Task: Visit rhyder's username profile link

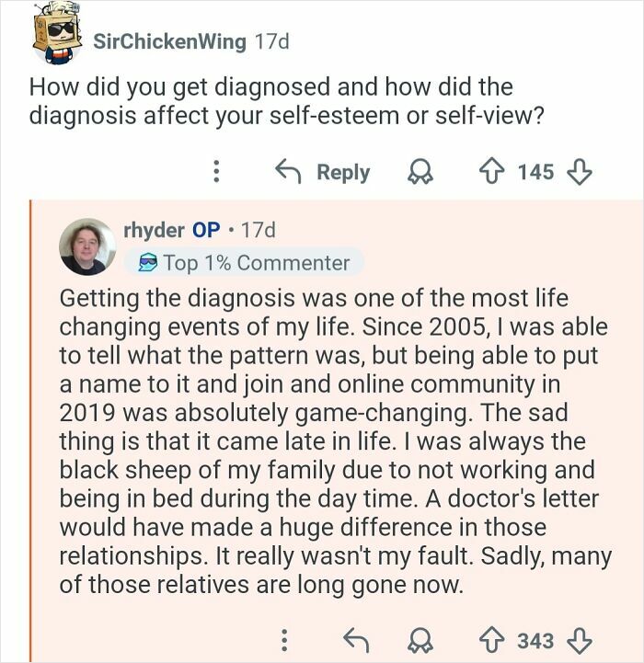Action: [x=154, y=230]
